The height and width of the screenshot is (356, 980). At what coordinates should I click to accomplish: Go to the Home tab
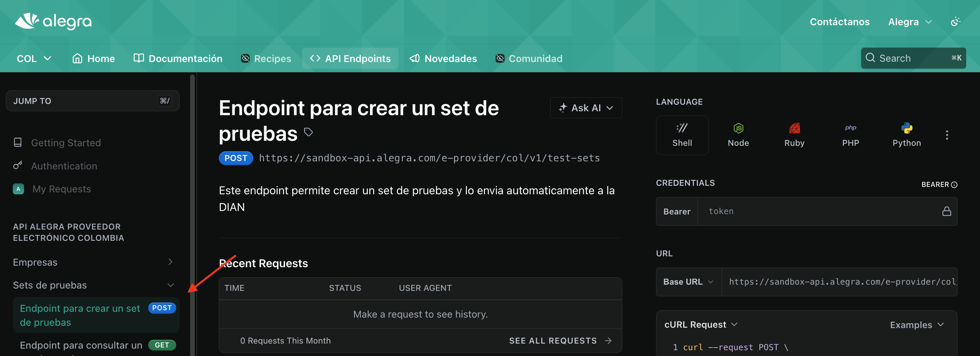[x=93, y=59]
